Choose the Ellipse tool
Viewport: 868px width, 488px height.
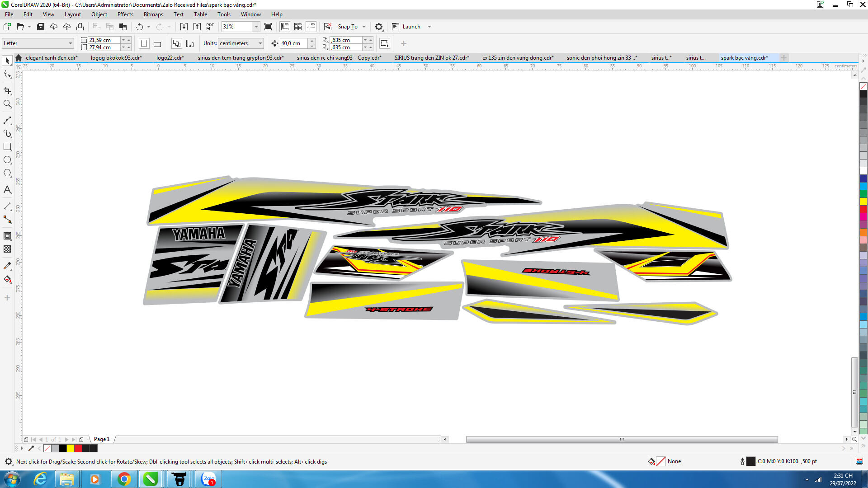click(x=7, y=160)
